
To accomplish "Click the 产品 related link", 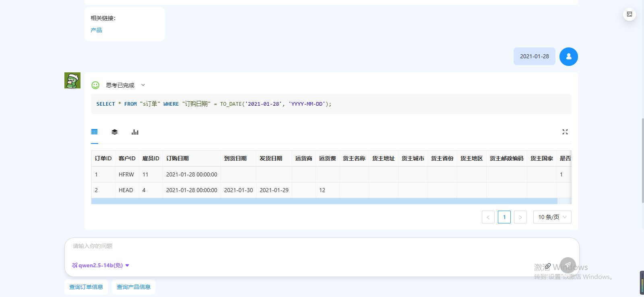I will [96, 30].
